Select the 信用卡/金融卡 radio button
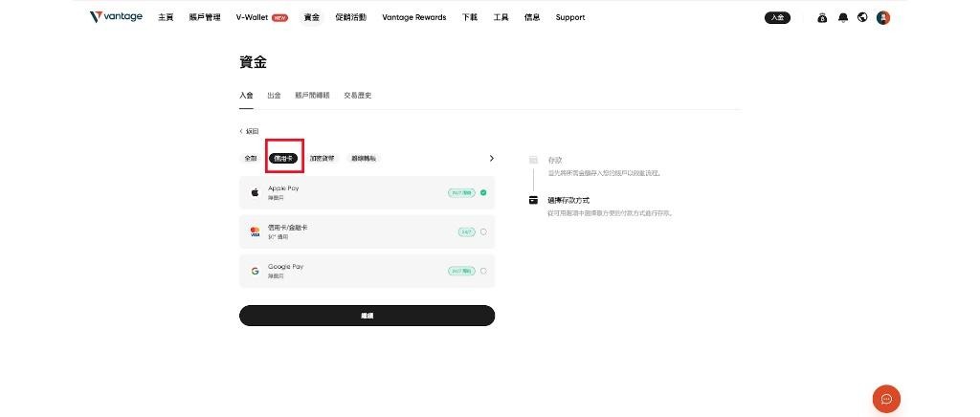The height and width of the screenshot is (417, 980). (483, 231)
